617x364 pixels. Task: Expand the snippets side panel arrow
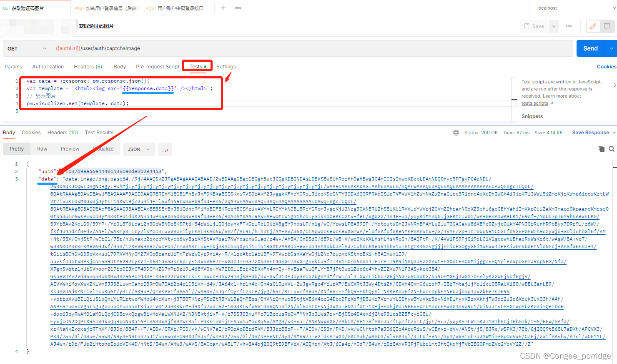coord(614,85)
